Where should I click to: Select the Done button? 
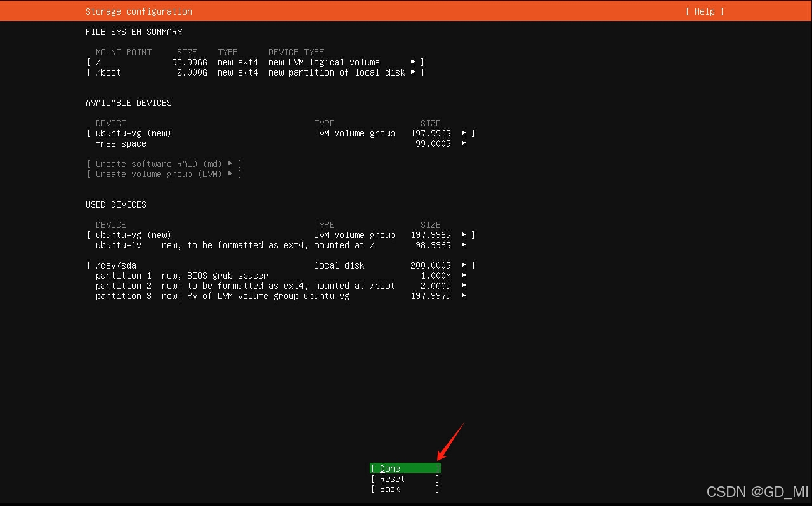(x=405, y=469)
